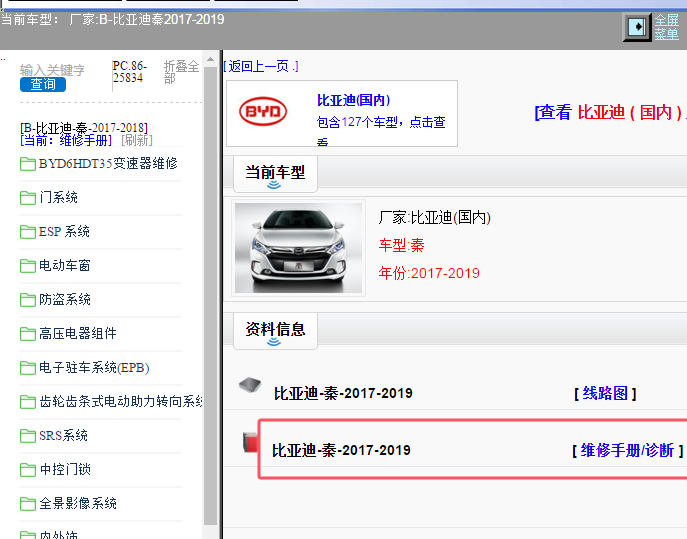Open the 电子驻车系统(EPB) tree entry
Image resolution: width=687 pixels, height=539 pixels.
(94, 368)
